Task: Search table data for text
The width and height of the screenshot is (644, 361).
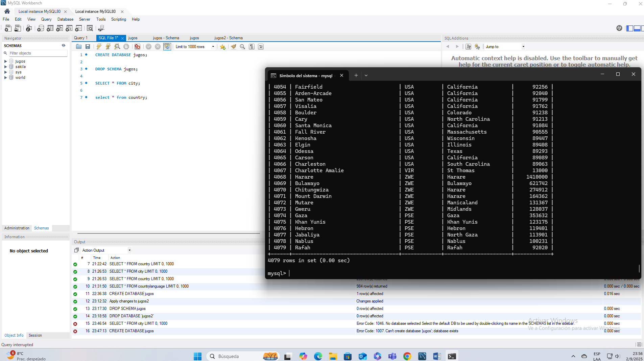Action: point(90,28)
